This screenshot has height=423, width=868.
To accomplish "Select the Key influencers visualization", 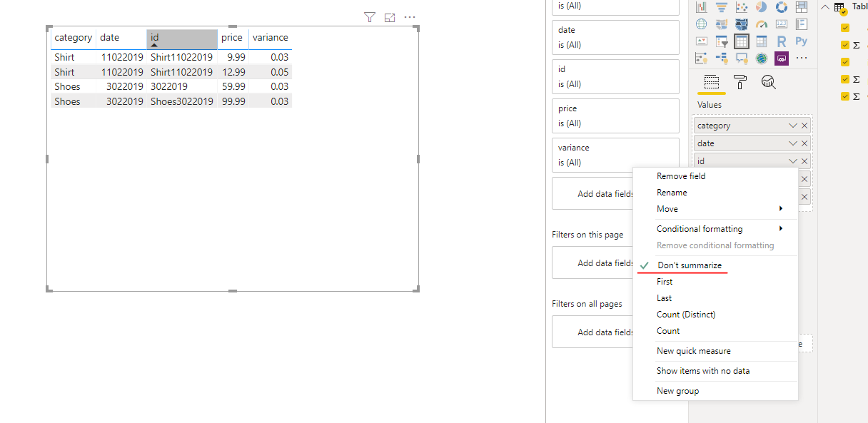I will pyautogui.click(x=702, y=58).
